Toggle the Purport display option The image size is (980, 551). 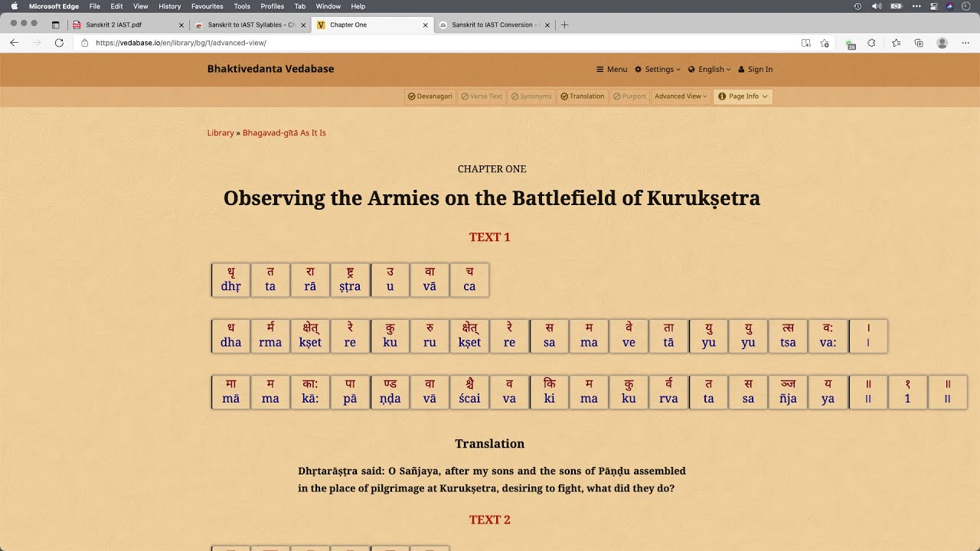coord(629,96)
